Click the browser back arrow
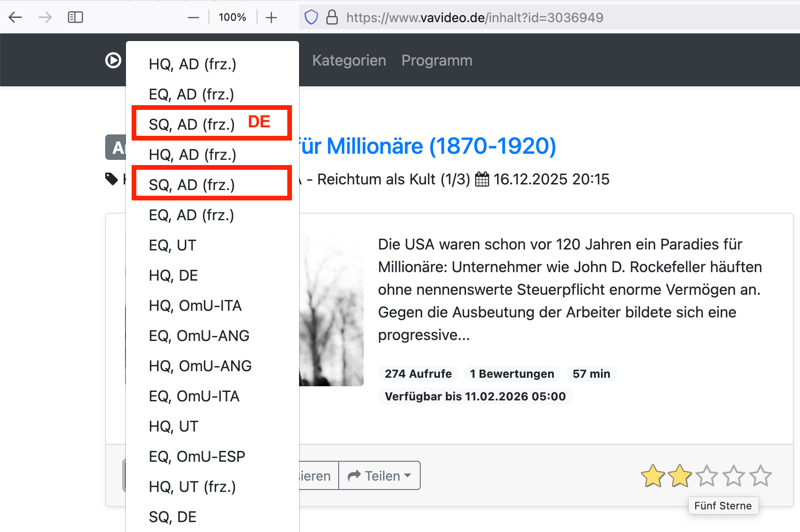800x532 pixels. pyautogui.click(x=16, y=17)
